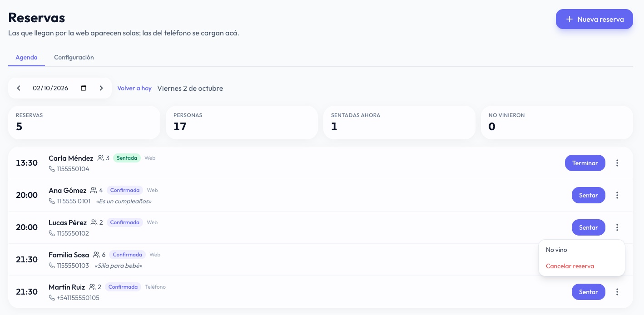Click the Reservas count card

84,123
